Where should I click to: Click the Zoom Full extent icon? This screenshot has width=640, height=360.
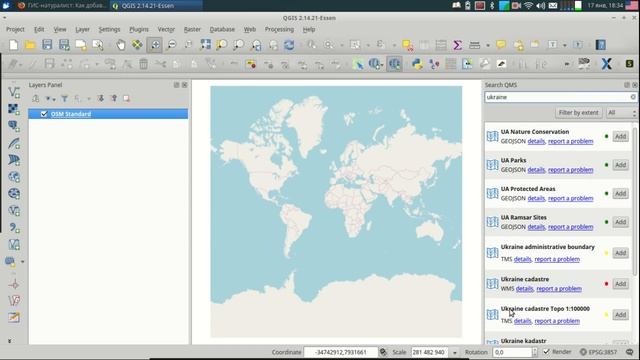pyautogui.click(x=205, y=45)
